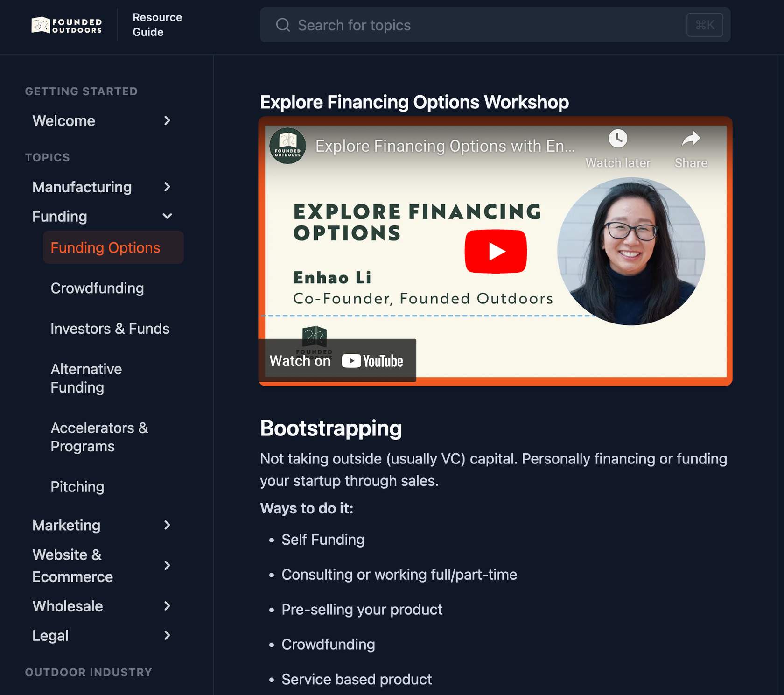The width and height of the screenshot is (784, 695).
Task: Click the ⌘K shortcut badge
Action: click(705, 25)
